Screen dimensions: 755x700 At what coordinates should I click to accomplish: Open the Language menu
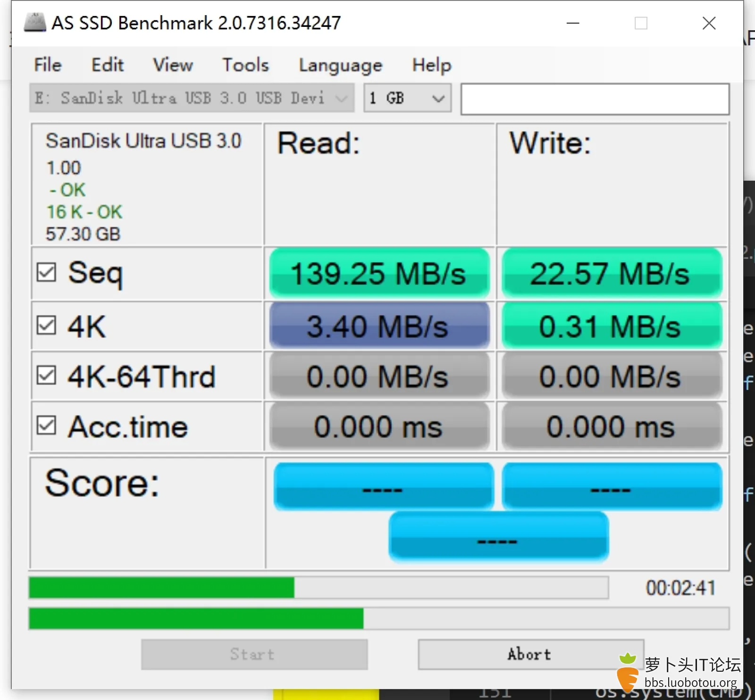[341, 66]
